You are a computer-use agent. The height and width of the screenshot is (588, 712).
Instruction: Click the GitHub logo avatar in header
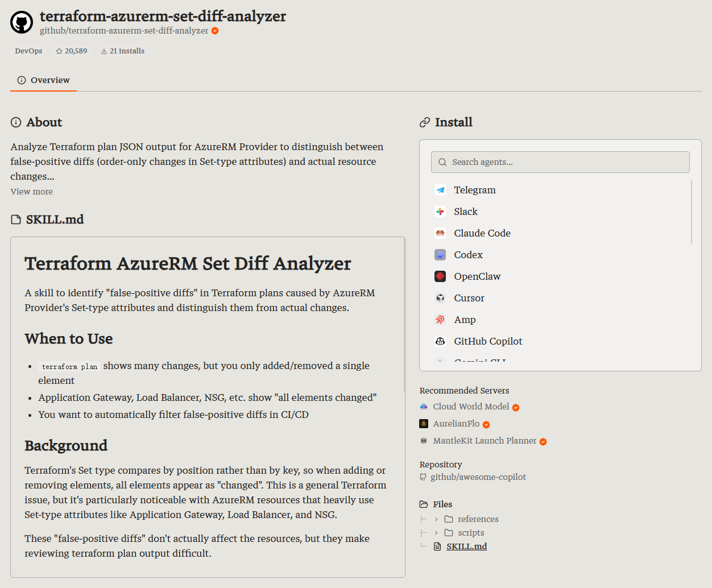click(22, 22)
